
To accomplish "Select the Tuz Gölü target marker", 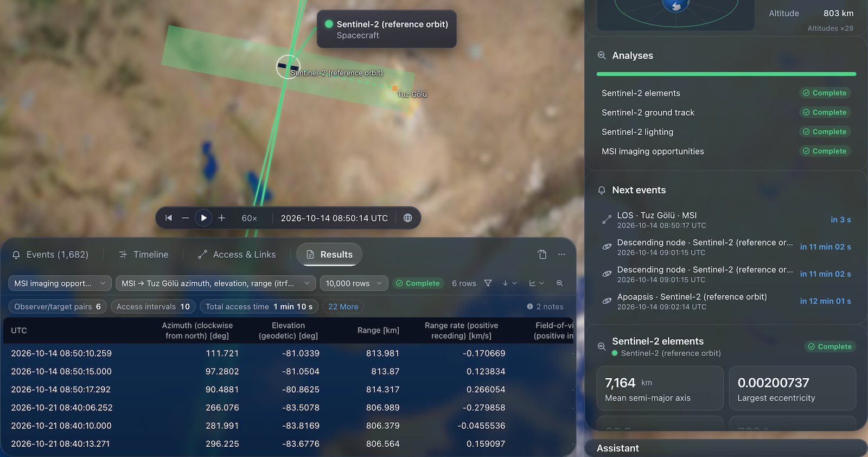I will click(395, 88).
